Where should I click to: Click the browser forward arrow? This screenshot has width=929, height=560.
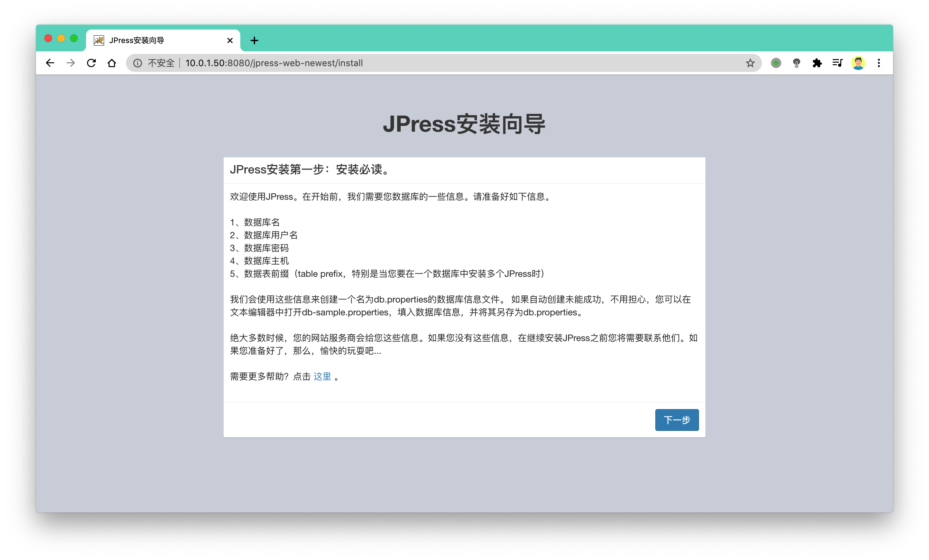[70, 63]
